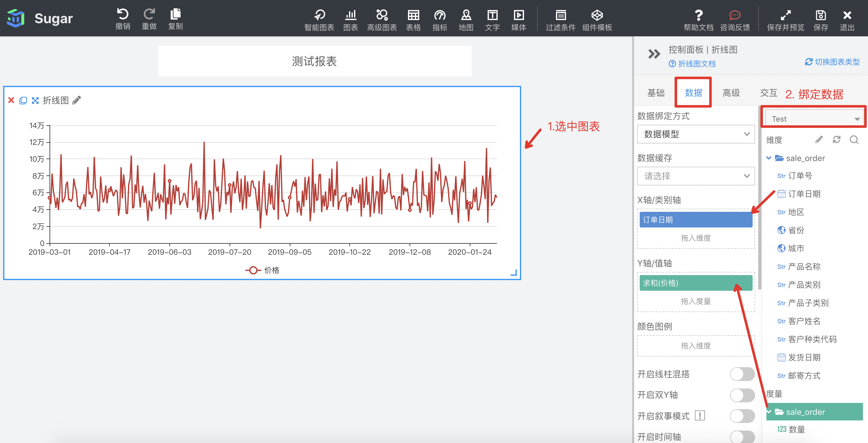The height and width of the screenshot is (443, 868).
Task: Select the 订单号 dimension
Action: pyautogui.click(x=795, y=176)
